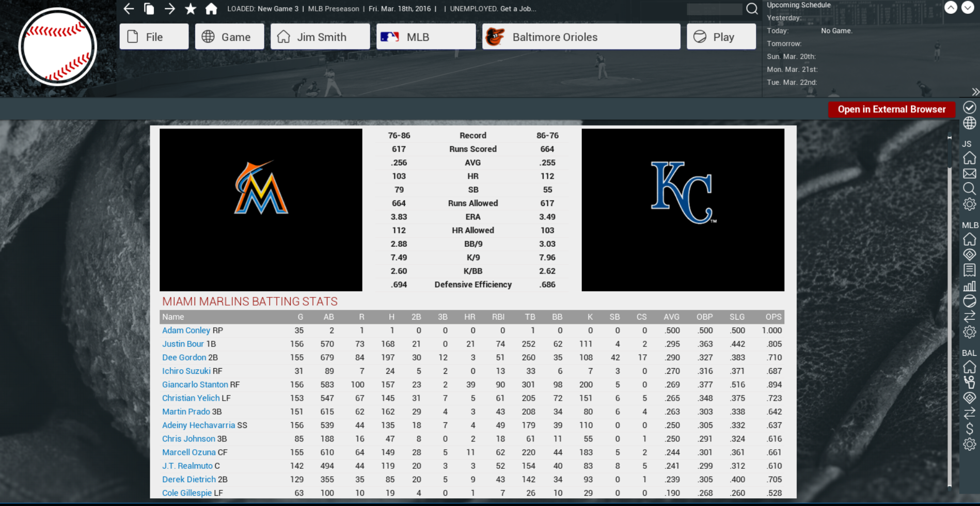The height and width of the screenshot is (506, 980).
Task: Open the transactions arrows icon under MLB
Action: [969, 316]
